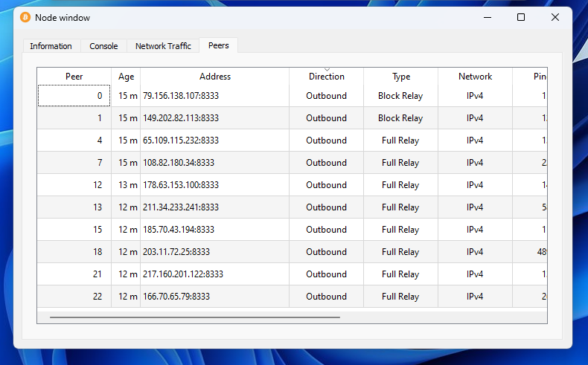Click IPv4 network for peer 178.63.153.100
588x365 pixels.
[x=475, y=185]
